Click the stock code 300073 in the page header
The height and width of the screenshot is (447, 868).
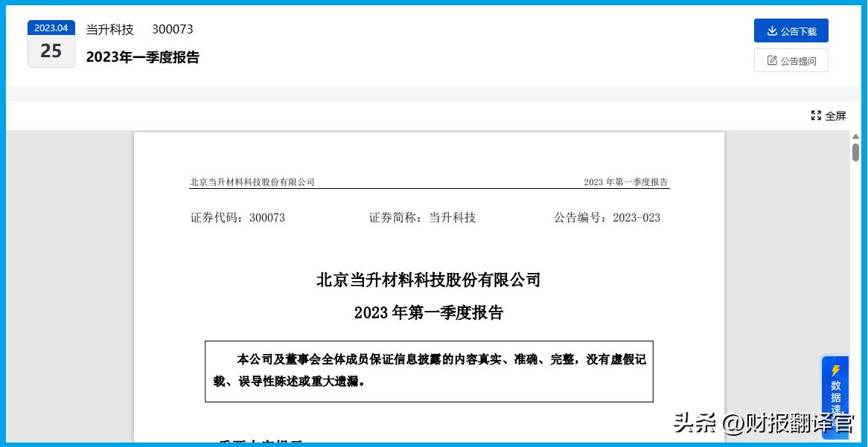[172, 29]
